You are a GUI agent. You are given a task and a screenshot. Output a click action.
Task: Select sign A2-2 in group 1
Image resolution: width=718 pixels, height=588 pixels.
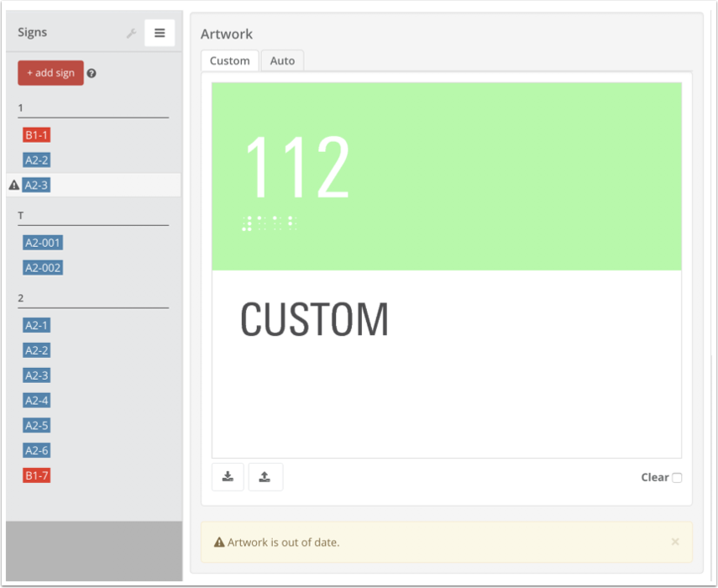click(37, 160)
